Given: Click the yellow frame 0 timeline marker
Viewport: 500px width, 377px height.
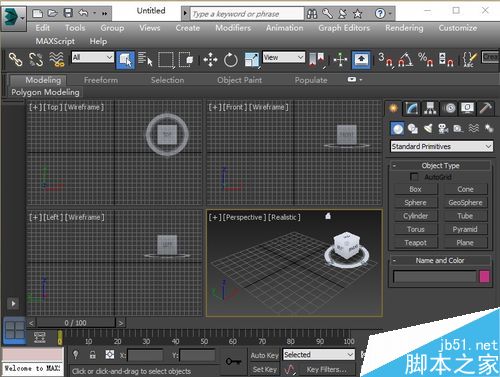Looking at the screenshot, I should click(60, 337).
